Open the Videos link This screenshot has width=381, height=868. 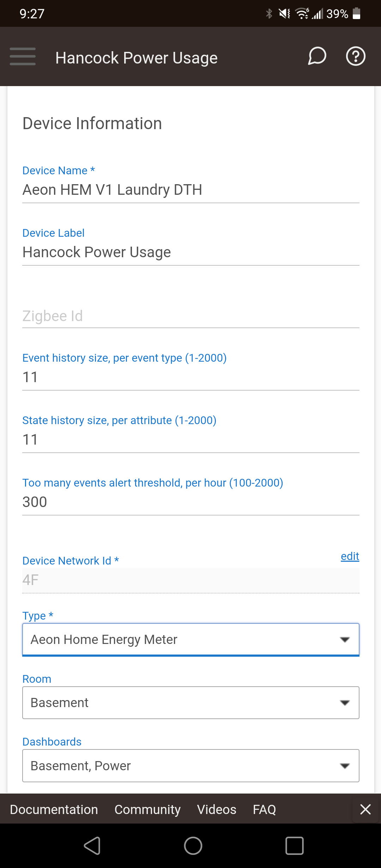tap(217, 809)
